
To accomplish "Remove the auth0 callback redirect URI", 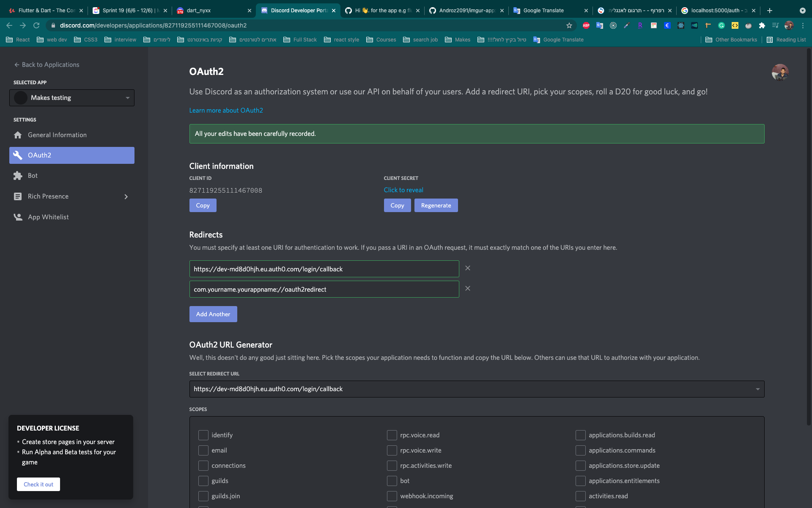I will 468,268.
